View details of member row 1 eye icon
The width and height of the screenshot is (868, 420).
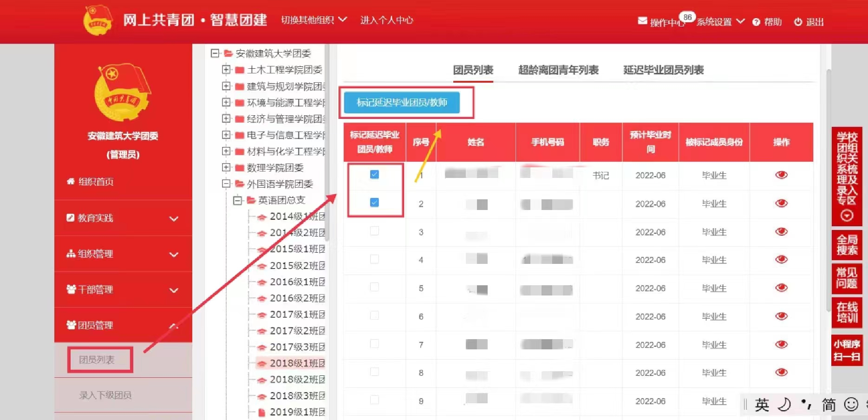pyautogui.click(x=782, y=175)
